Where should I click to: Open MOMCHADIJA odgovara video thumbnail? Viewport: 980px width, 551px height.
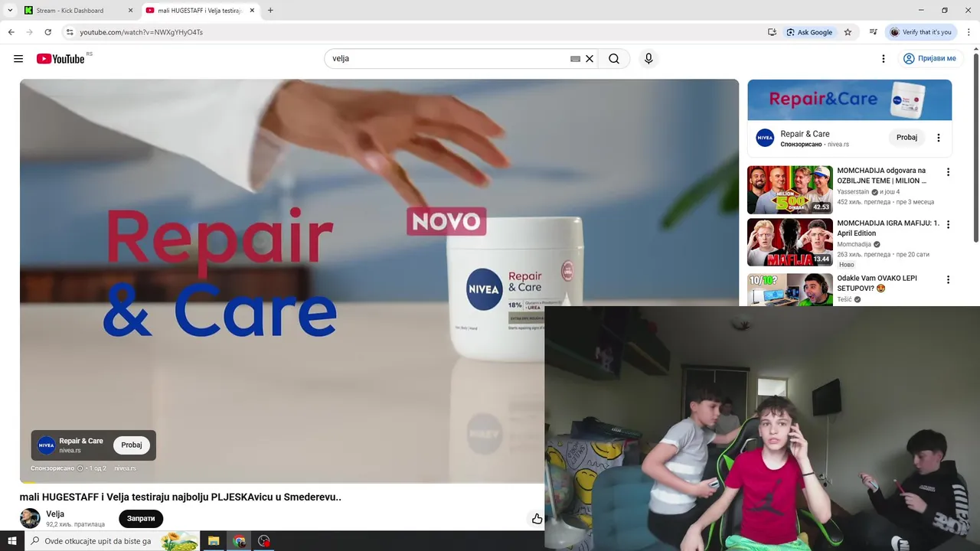click(x=789, y=190)
